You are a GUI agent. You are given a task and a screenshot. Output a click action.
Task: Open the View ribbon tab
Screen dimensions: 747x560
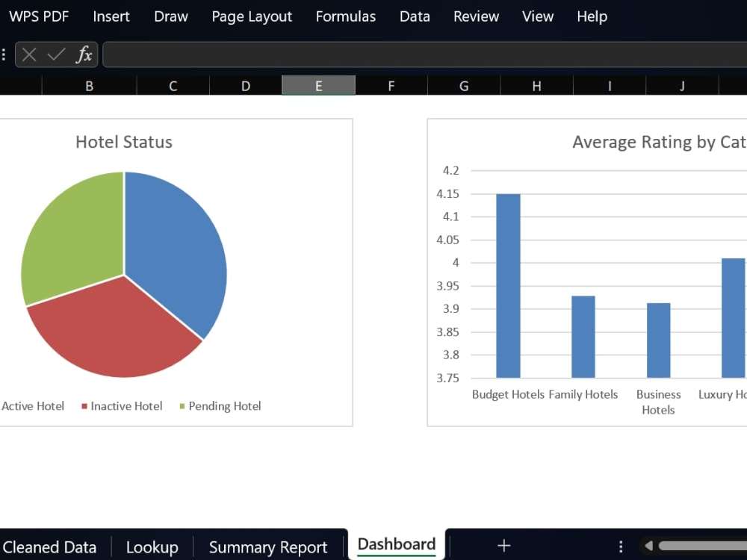point(538,16)
